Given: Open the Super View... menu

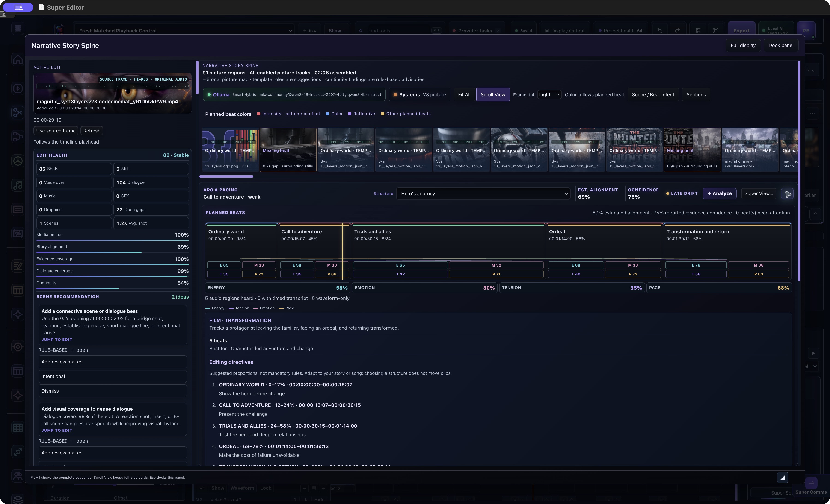Looking at the screenshot, I should pyautogui.click(x=759, y=193).
